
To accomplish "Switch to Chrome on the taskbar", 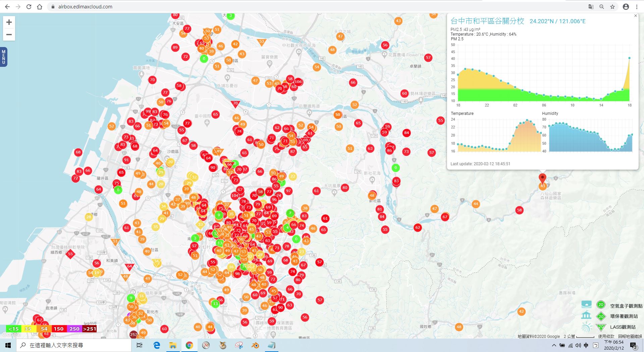I will coord(189,345).
